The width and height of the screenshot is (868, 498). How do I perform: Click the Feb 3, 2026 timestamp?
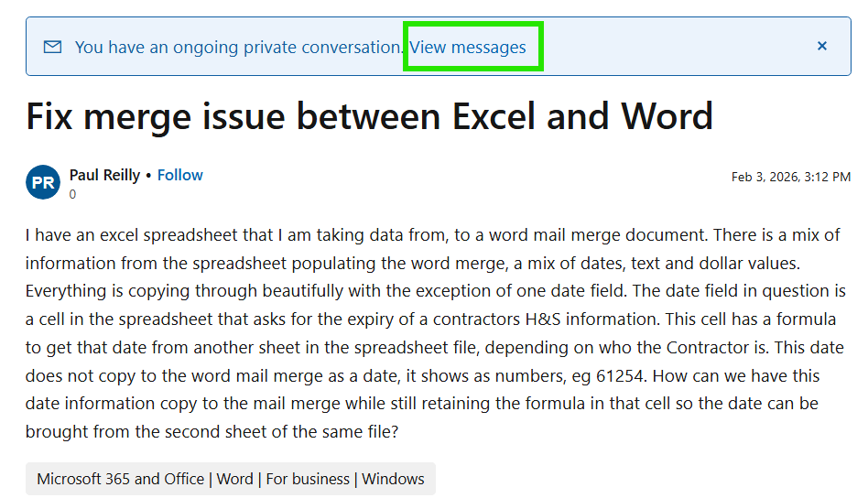tap(791, 176)
